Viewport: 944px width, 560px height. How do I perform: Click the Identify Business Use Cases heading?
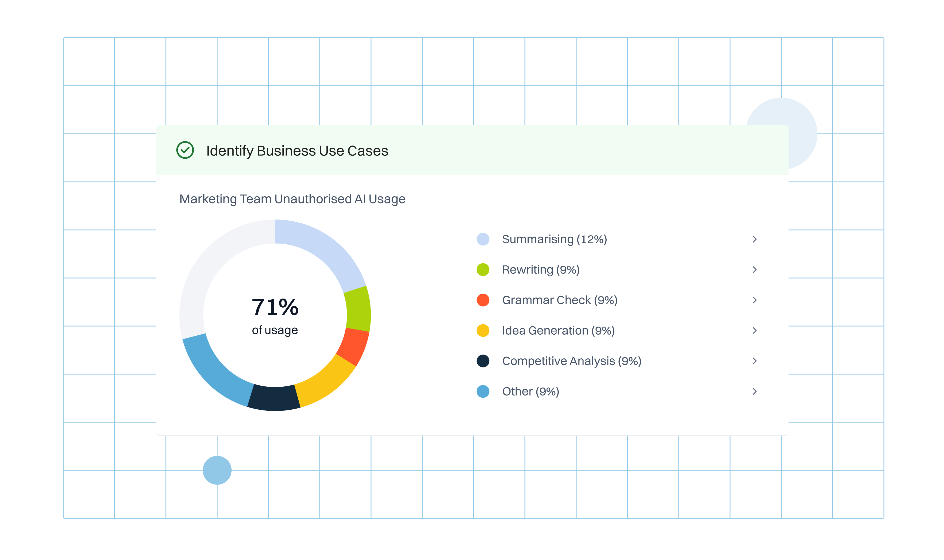coord(297,151)
